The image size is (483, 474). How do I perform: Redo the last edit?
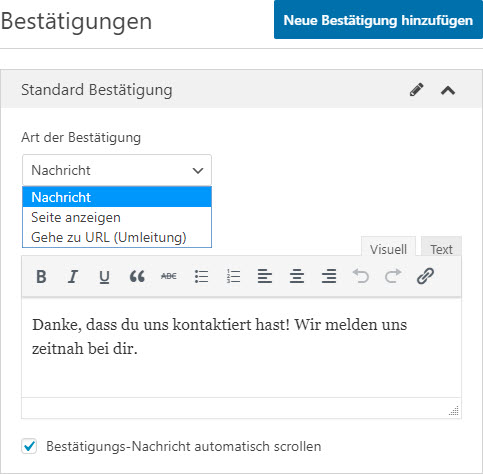pyautogui.click(x=393, y=276)
